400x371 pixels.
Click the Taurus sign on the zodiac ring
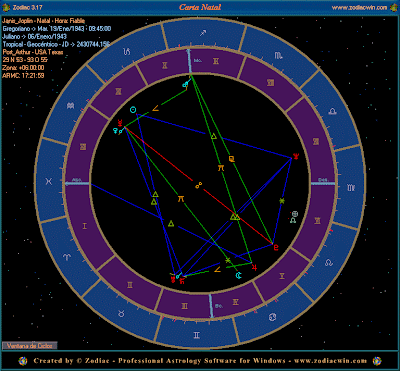120,313
